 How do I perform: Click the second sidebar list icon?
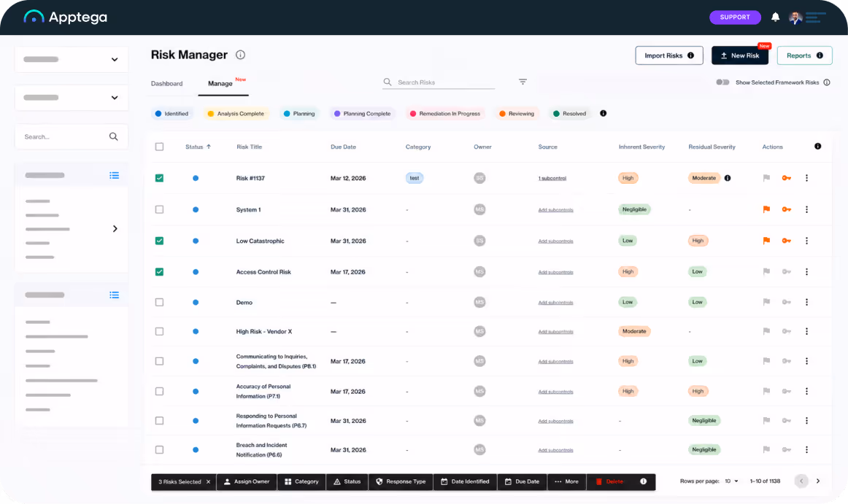(x=114, y=295)
